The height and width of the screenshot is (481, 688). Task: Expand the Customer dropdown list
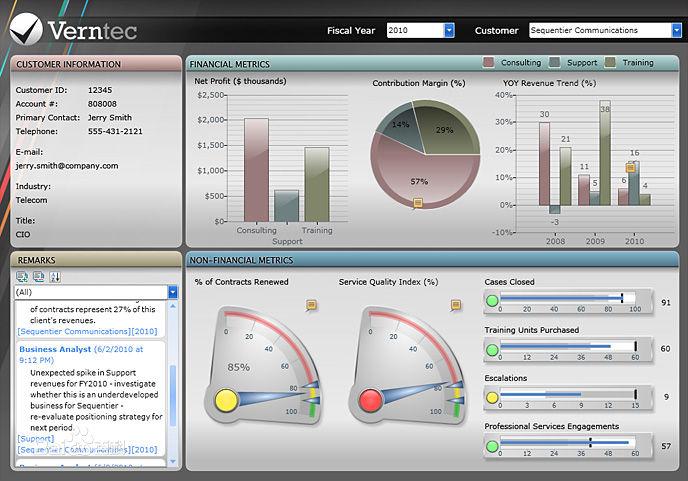[661, 31]
